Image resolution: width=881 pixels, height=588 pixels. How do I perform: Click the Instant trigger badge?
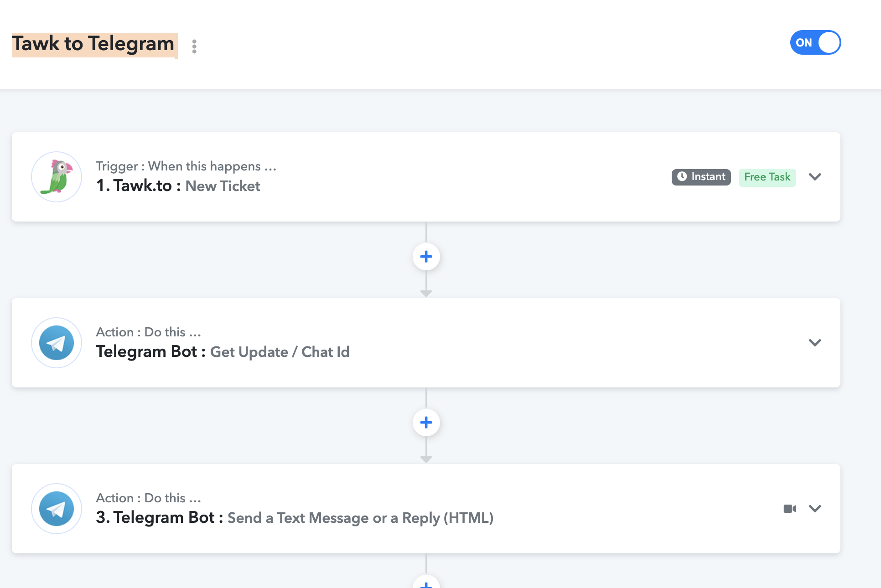(701, 177)
